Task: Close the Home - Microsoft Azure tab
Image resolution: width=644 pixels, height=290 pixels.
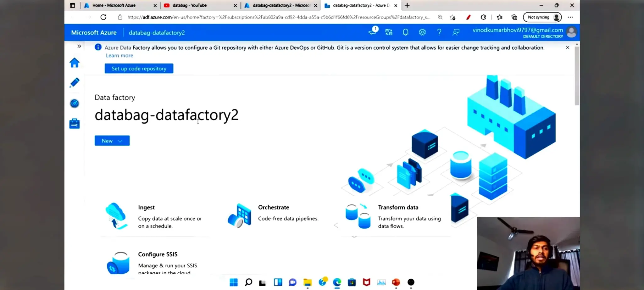Action: pyautogui.click(x=155, y=5)
